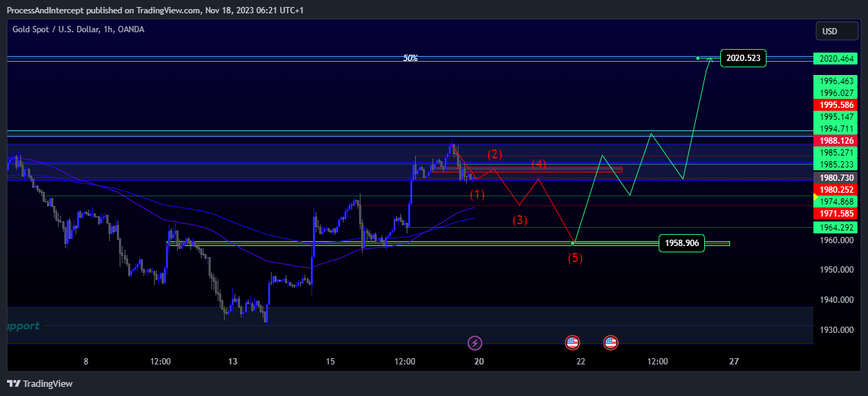Click the 1974.868 price axis tag
Image resolution: width=868 pixels, height=396 pixels.
pyautogui.click(x=835, y=202)
